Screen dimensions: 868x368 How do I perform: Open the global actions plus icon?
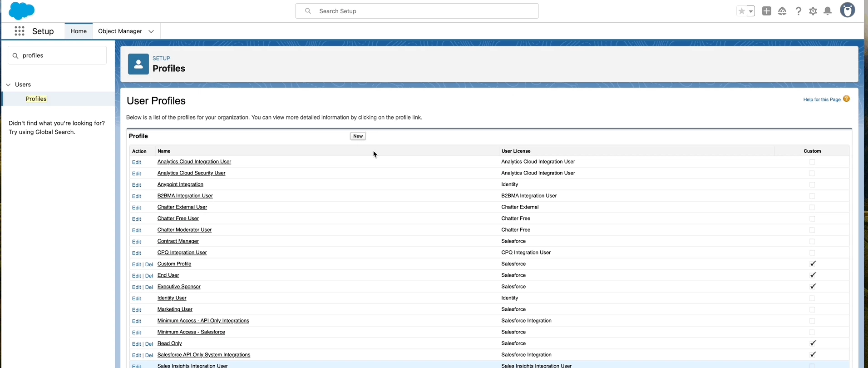[x=767, y=11]
